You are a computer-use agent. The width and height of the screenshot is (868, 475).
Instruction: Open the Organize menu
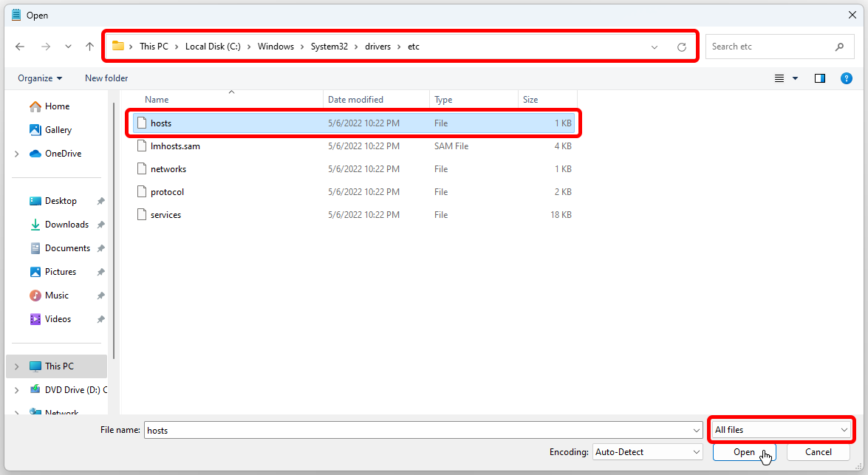pyautogui.click(x=40, y=78)
